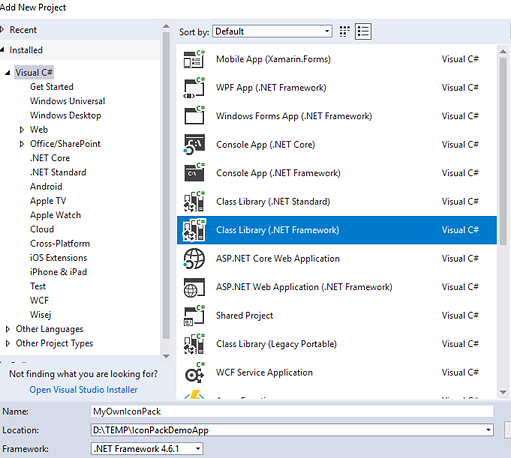The width and height of the screenshot is (511, 458).
Task: Expand the Office/SharePoint category arrow
Action: pyautogui.click(x=22, y=144)
